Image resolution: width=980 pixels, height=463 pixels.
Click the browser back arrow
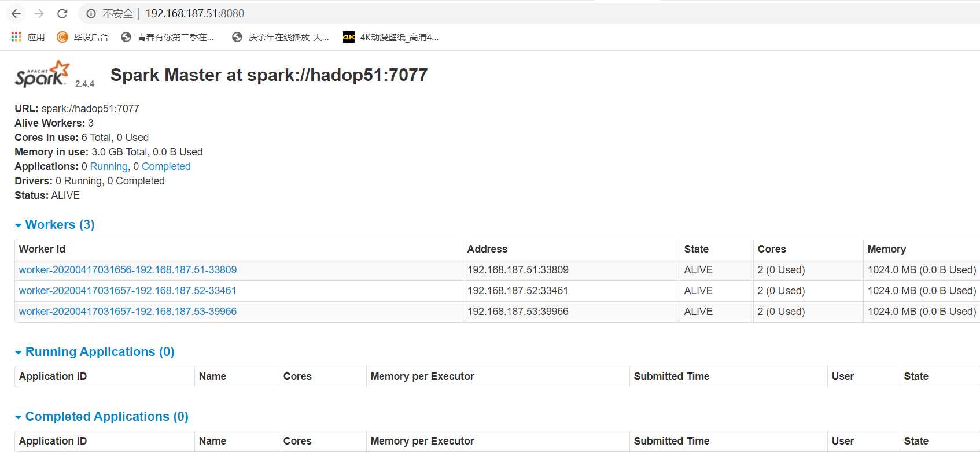16,13
